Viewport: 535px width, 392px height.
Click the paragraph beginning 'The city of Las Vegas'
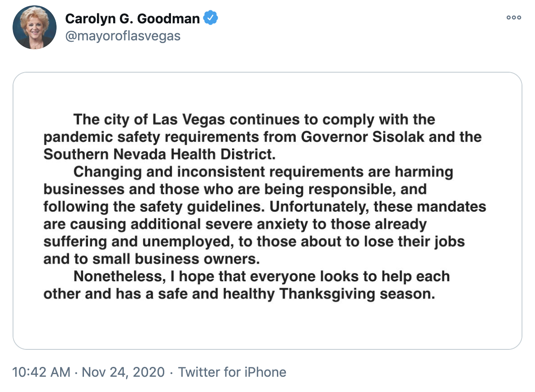(263, 137)
